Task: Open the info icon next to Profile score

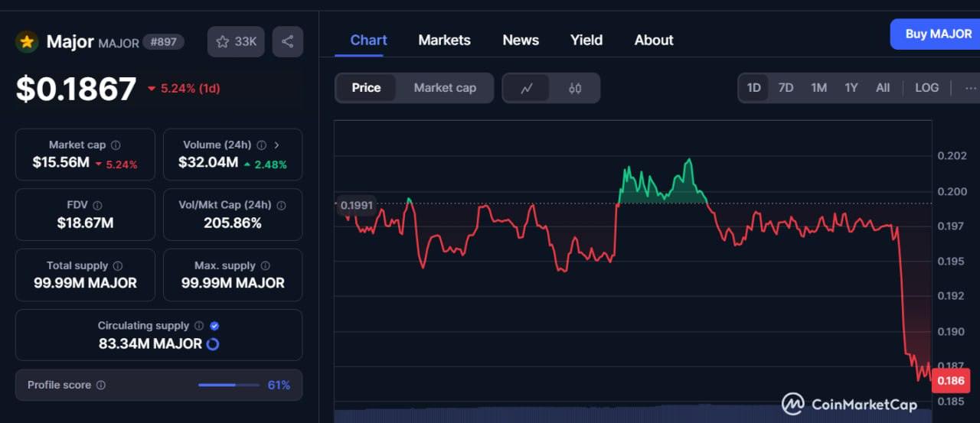Action: point(101,386)
